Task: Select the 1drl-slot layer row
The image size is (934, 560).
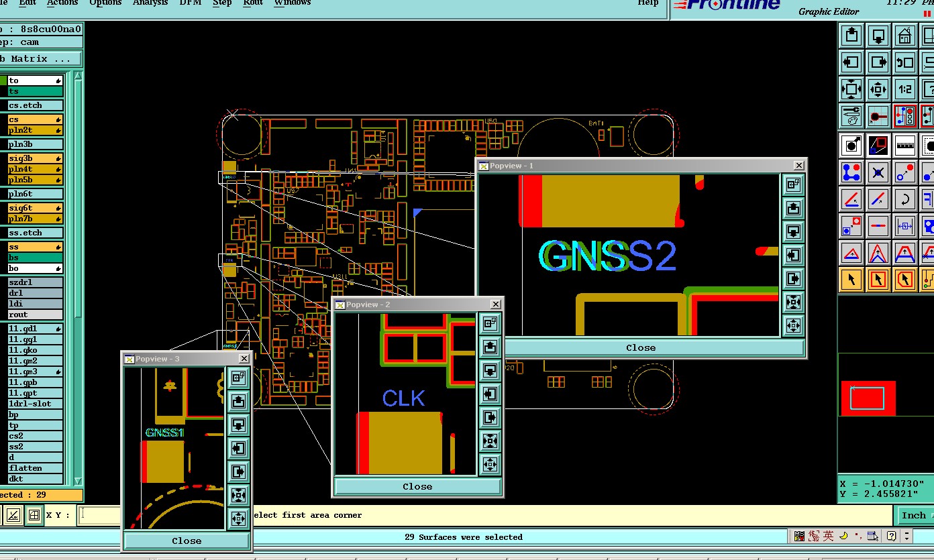Action: (36, 404)
